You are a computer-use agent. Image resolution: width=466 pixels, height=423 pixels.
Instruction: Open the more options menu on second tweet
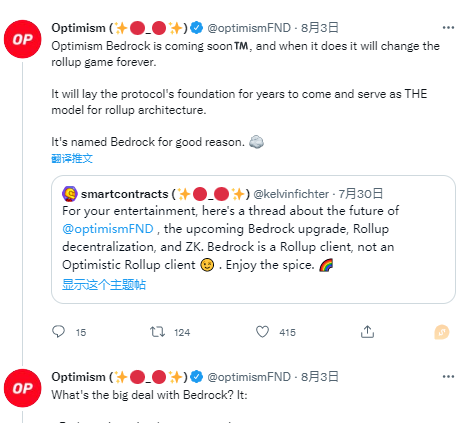pos(448,377)
